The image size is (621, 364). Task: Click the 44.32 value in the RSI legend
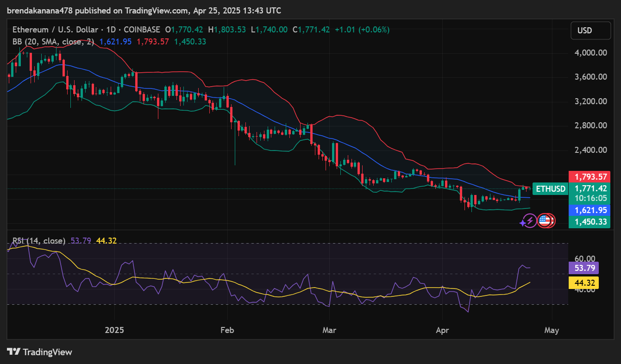tap(107, 241)
